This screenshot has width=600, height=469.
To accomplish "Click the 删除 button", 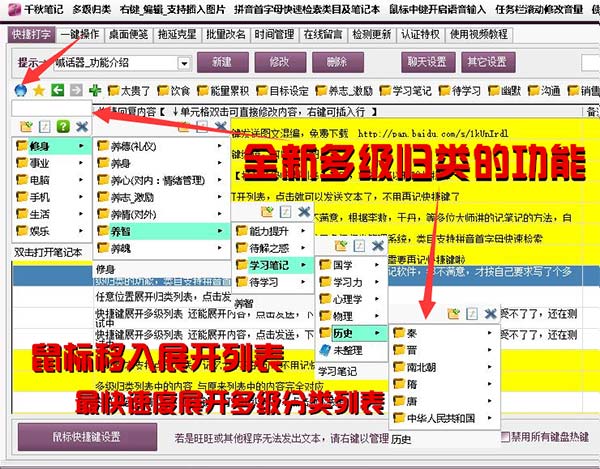I will (x=338, y=62).
